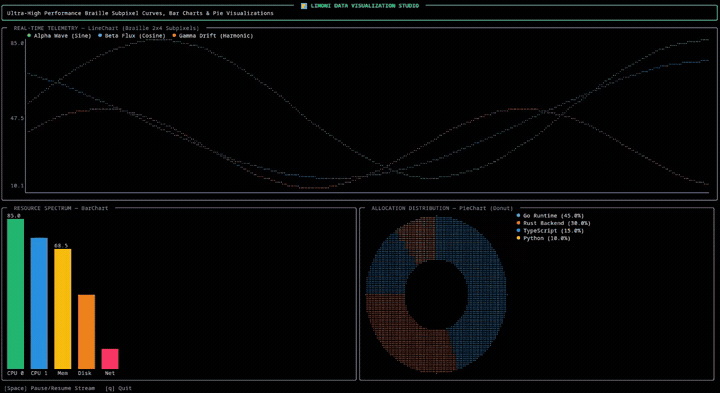Click 'LIMONI DATA VISUALIZATION STUDIO' title

(365, 6)
